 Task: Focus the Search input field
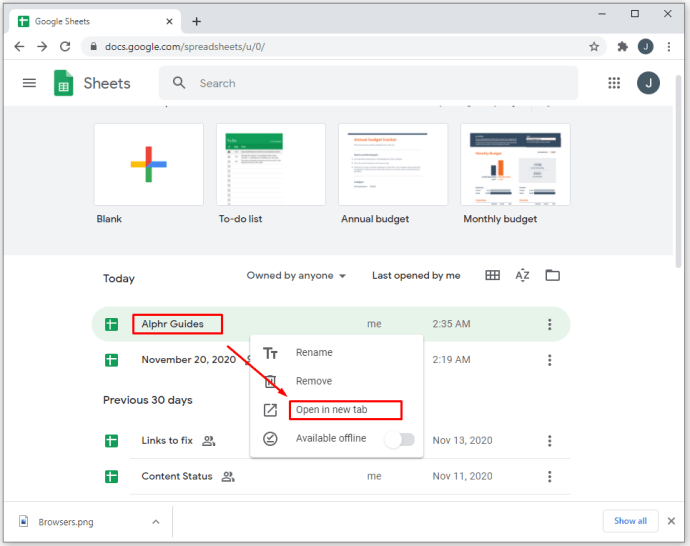[368, 83]
